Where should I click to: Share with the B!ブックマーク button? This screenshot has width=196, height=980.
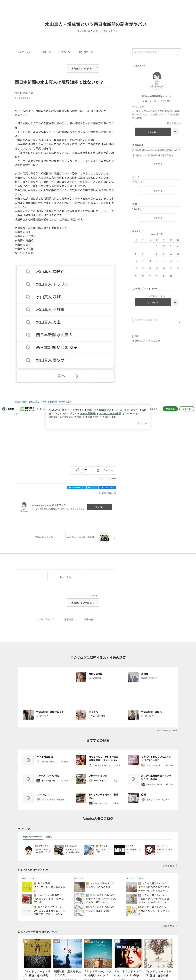pyautogui.click(x=76, y=487)
